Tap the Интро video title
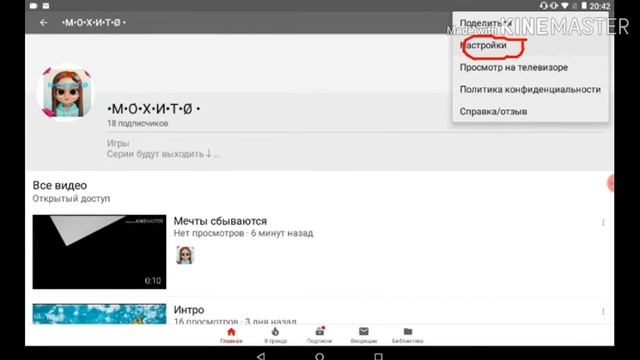Screen dimensions: 640x360 pyautogui.click(x=189, y=310)
